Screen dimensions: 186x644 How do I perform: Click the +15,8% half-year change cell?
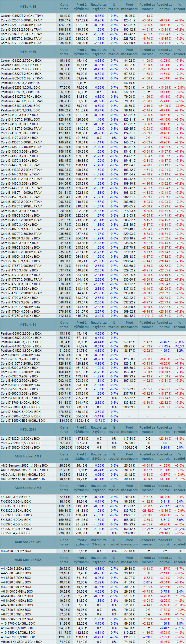coord(179,87)
